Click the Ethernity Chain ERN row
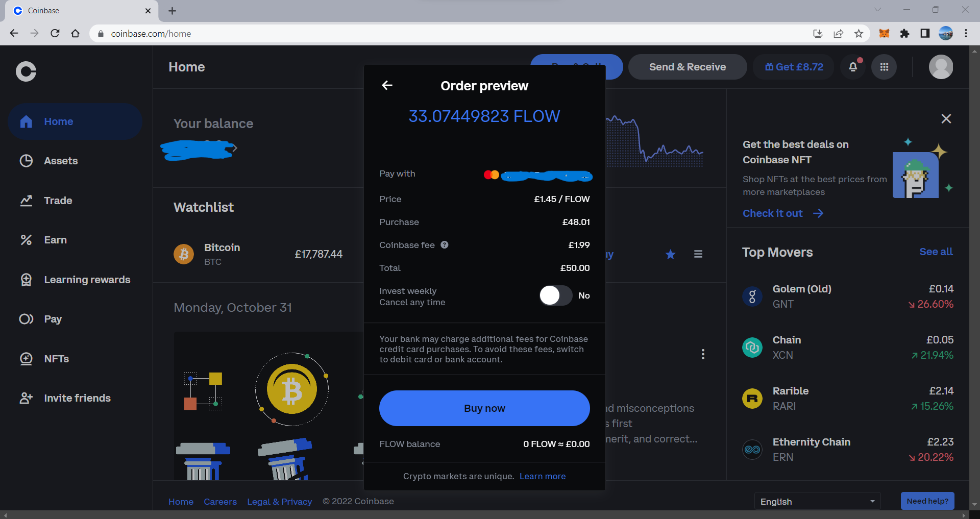This screenshot has height=519, width=980. [x=848, y=450]
